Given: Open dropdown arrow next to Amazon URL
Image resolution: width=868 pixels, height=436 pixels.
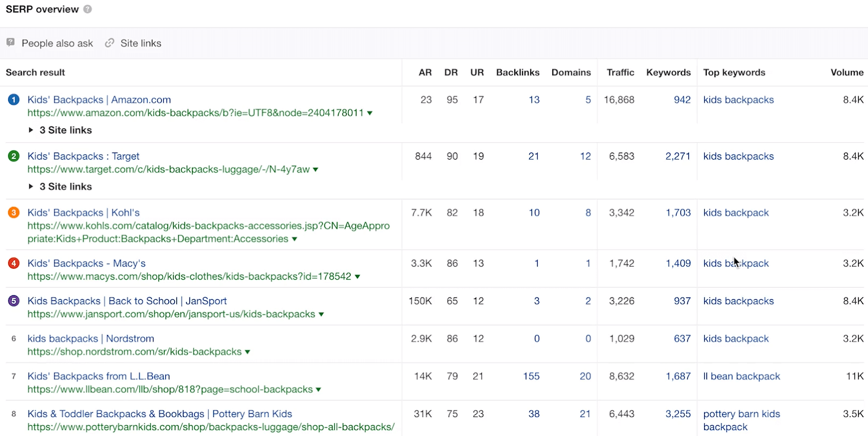Looking at the screenshot, I should (x=370, y=113).
